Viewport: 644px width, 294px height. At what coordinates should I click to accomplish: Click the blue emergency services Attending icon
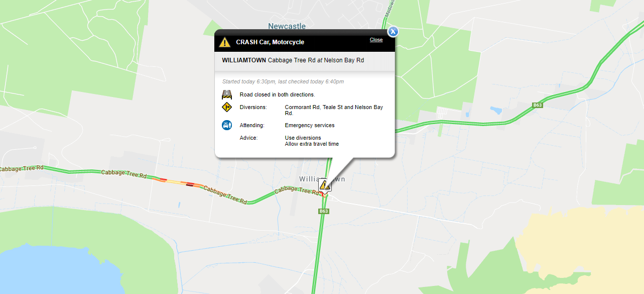[227, 125]
